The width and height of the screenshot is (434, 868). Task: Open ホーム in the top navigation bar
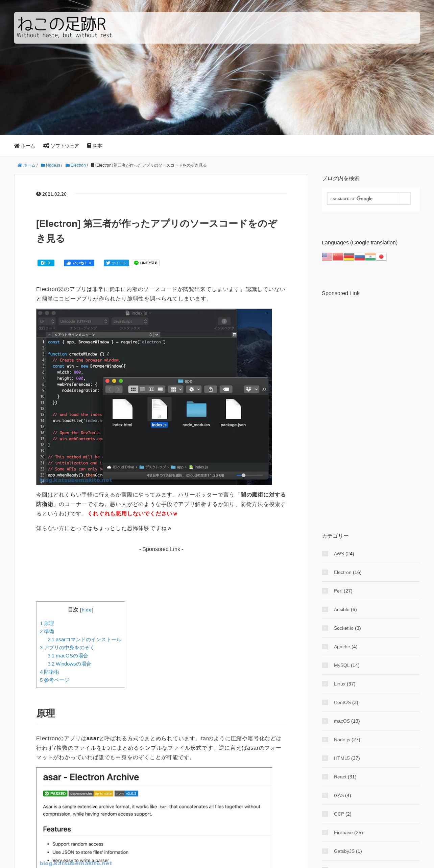(x=25, y=146)
